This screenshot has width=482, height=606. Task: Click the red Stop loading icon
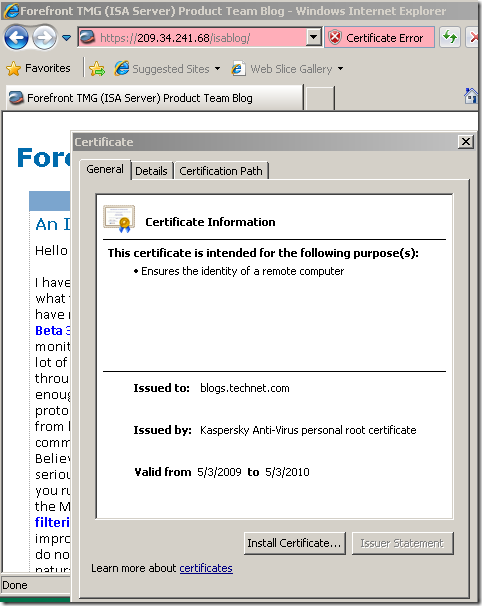tap(473, 37)
